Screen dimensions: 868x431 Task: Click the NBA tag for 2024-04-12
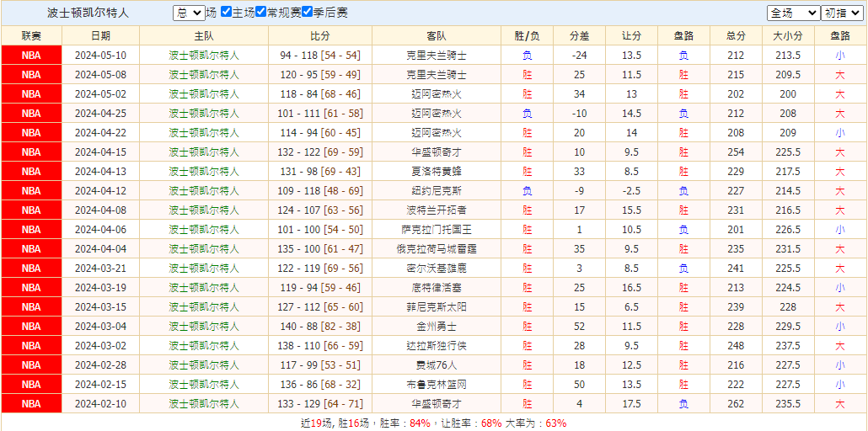[x=31, y=191]
